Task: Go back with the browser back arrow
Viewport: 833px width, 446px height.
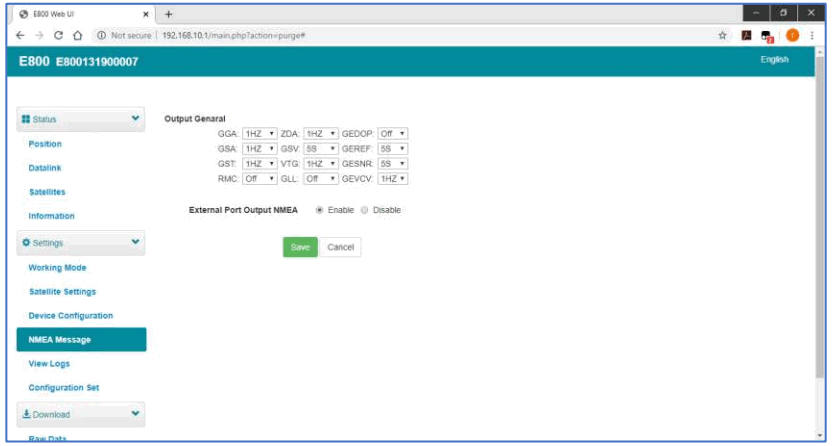Action: click(x=20, y=35)
